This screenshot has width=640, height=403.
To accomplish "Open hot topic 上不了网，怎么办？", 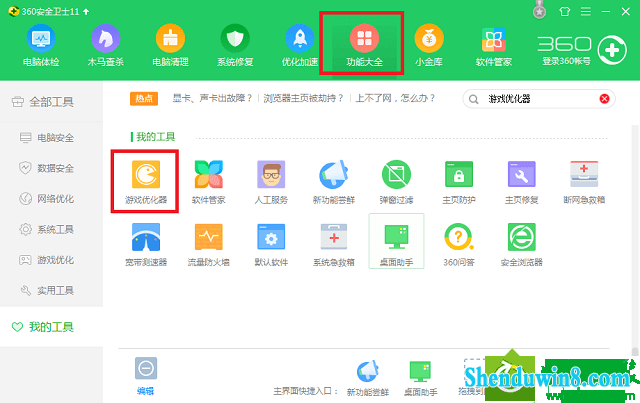I will point(395,98).
